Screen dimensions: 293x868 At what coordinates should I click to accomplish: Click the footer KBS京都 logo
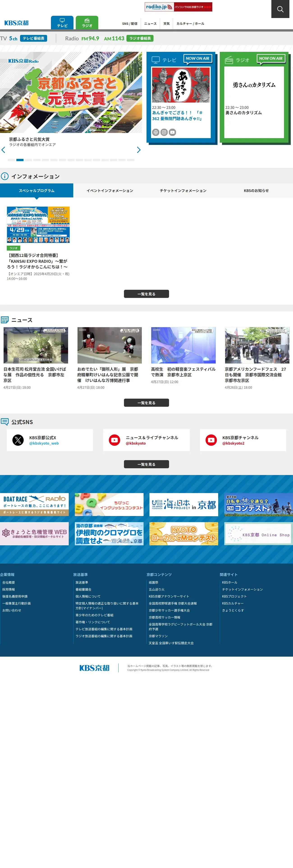(x=94, y=668)
